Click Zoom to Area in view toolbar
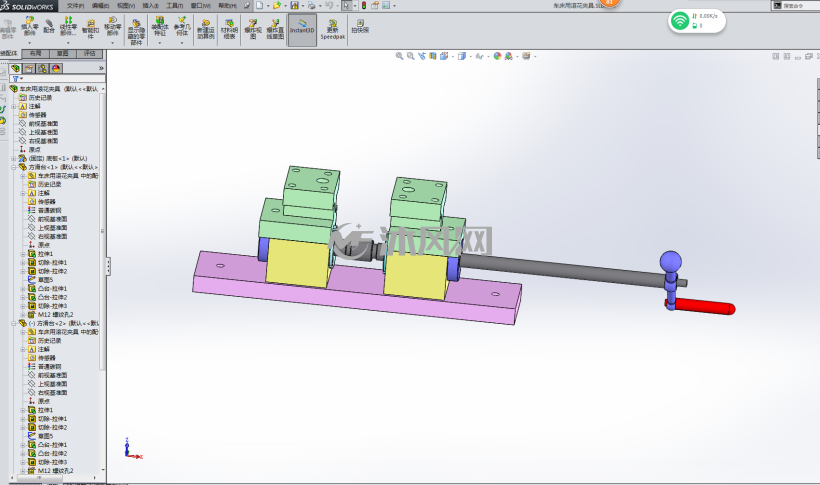The height and width of the screenshot is (485, 820). [x=411, y=56]
